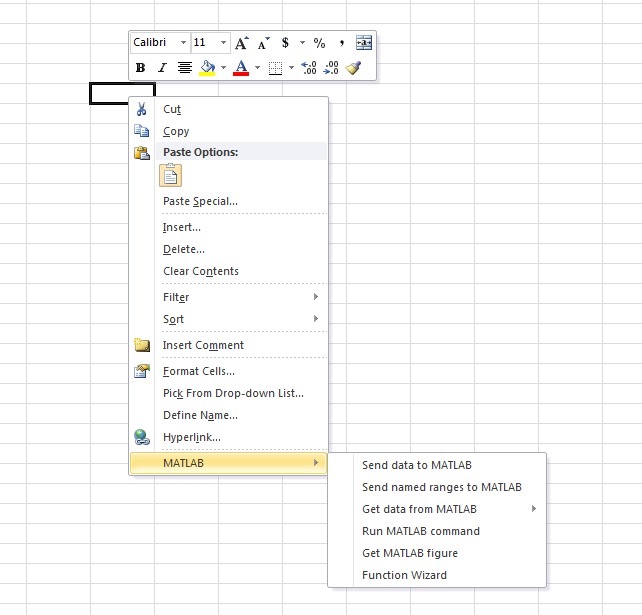642x615 pixels.
Task: Open Paste Special dialog
Action: [x=228, y=201]
